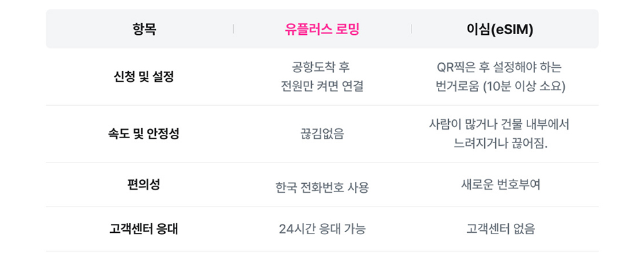Screen dimensions: 644x258
Task: Click the 한국 전화번호 사용 cell
Action: [x=322, y=188]
